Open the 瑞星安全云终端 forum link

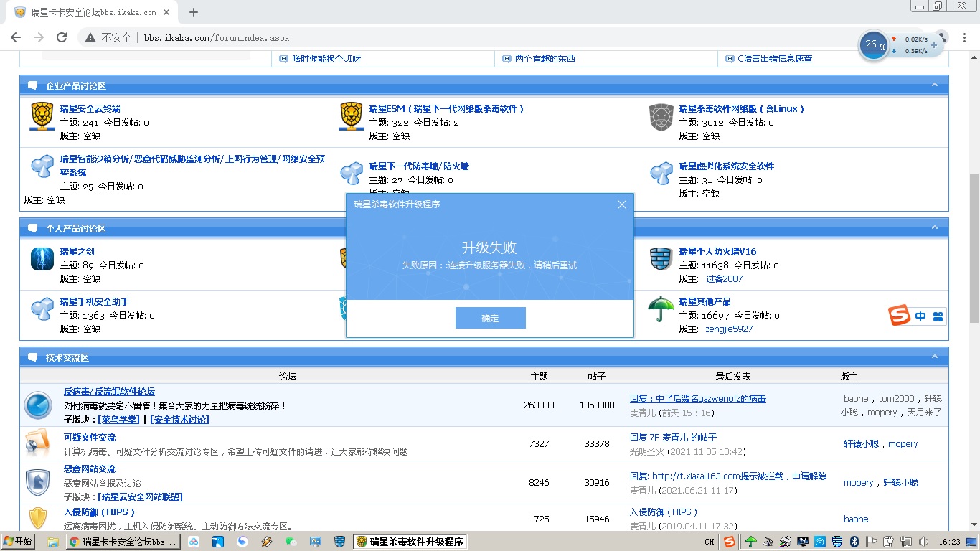[x=90, y=109]
